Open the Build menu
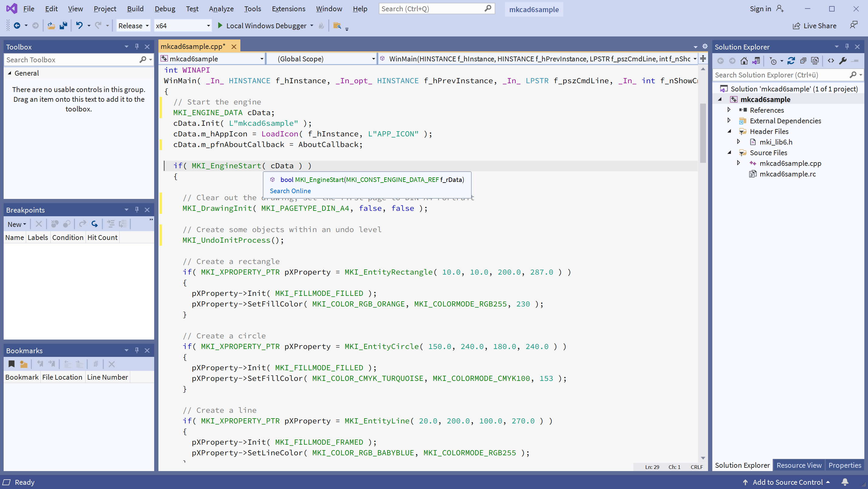Image resolution: width=868 pixels, height=489 pixels. click(135, 9)
